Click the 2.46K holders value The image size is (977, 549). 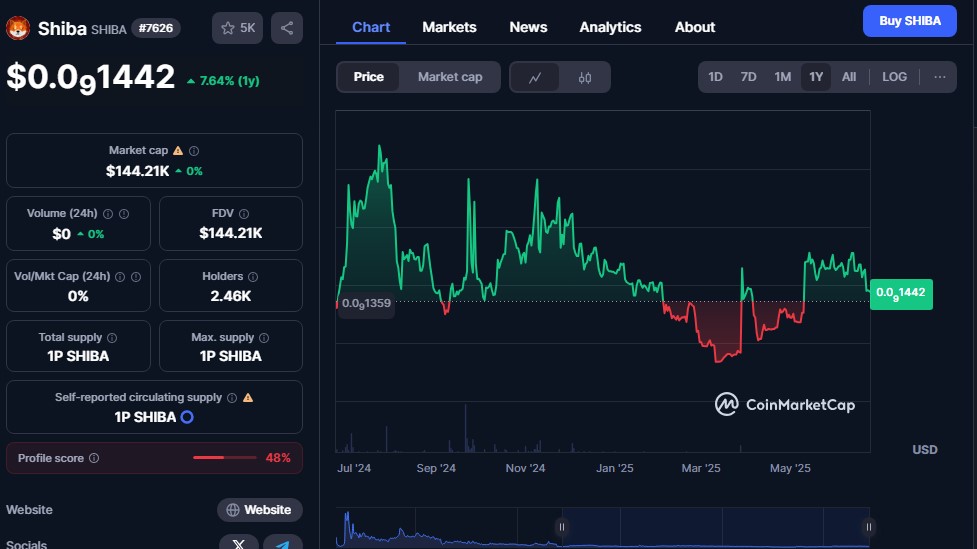coord(231,296)
